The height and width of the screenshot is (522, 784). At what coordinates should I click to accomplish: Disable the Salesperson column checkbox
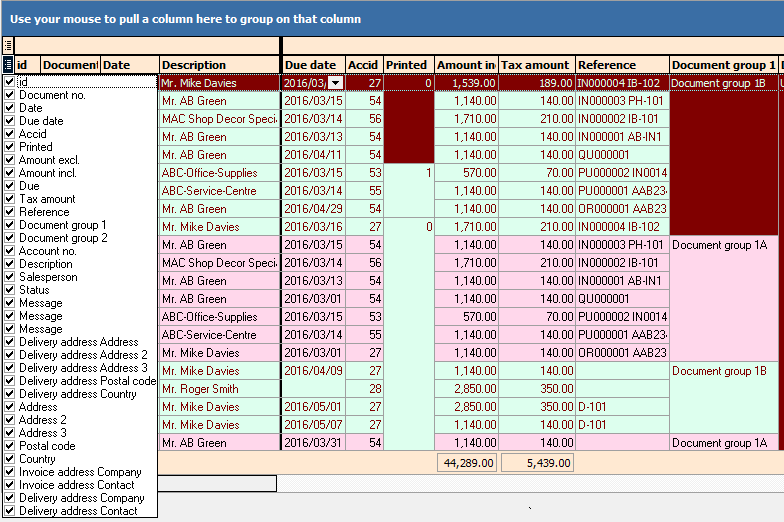pos(9,277)
